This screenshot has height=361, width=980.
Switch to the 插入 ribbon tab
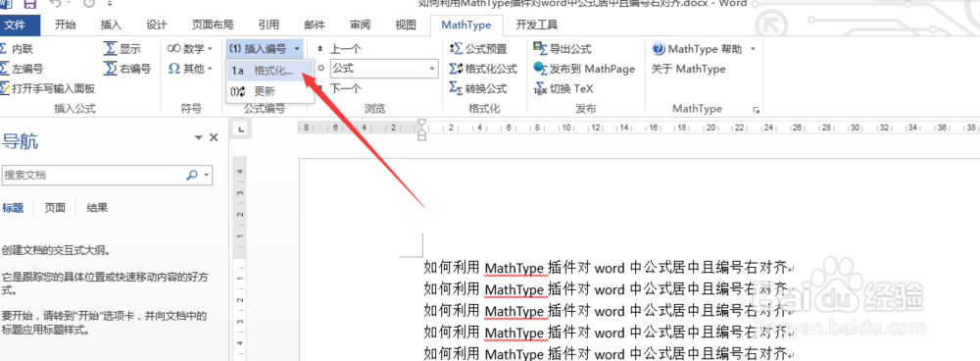[111, 26]
